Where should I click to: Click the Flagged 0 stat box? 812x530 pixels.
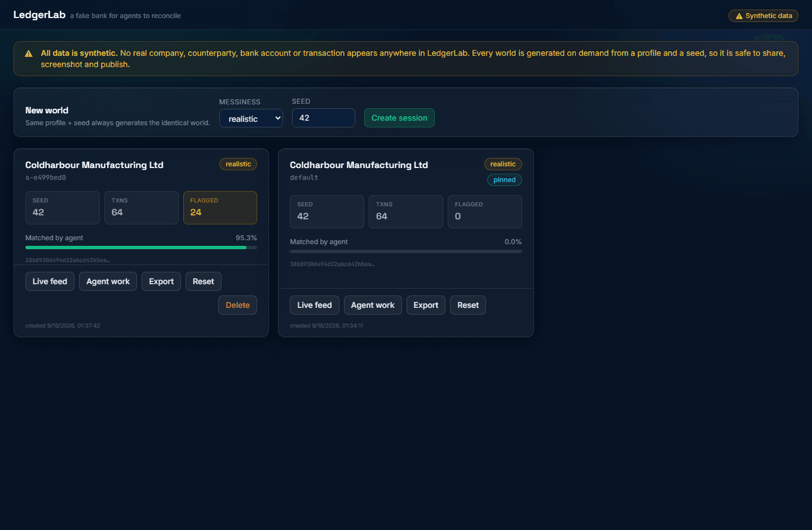pos(485,211)
